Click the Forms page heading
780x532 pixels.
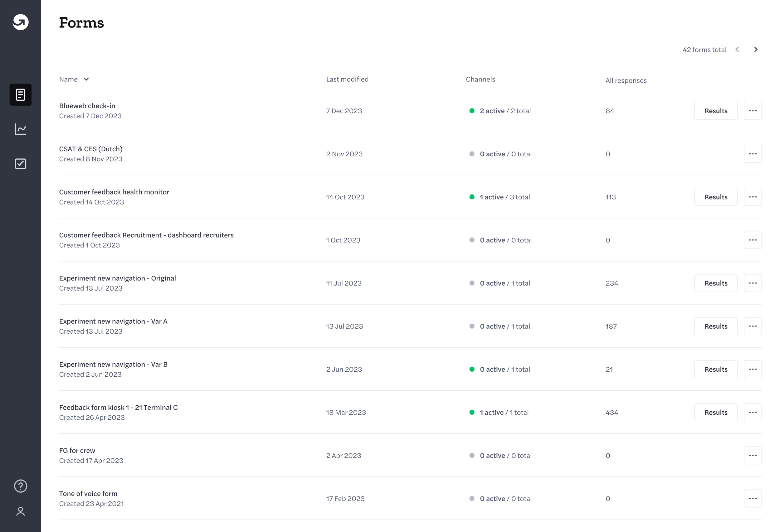81,23
